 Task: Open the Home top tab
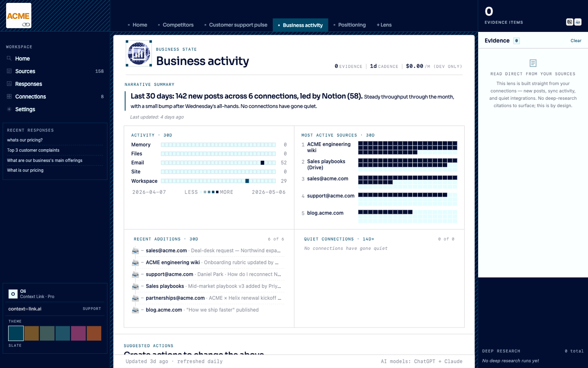[x=138, y=25]
